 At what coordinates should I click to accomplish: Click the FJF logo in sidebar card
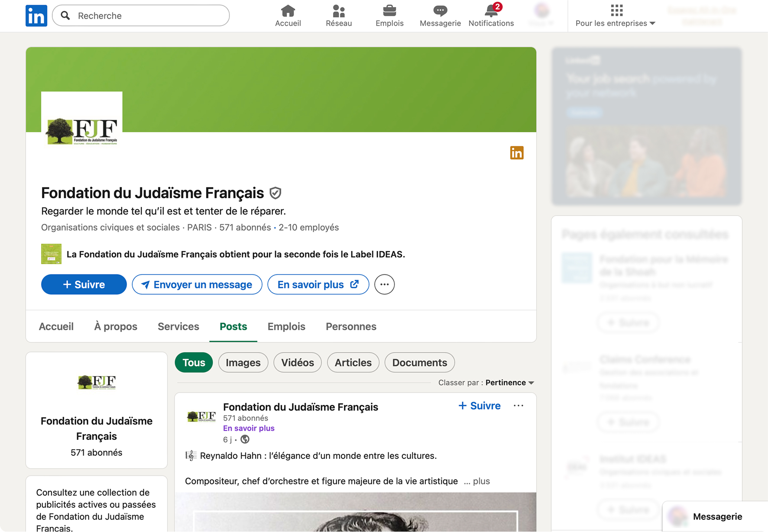(x=97, y=382)
